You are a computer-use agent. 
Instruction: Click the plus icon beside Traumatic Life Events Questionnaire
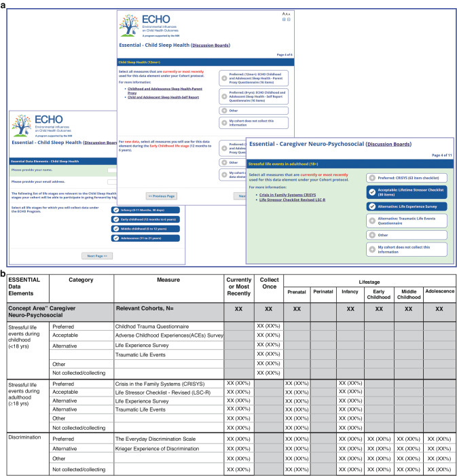click(x=372, y=219)
